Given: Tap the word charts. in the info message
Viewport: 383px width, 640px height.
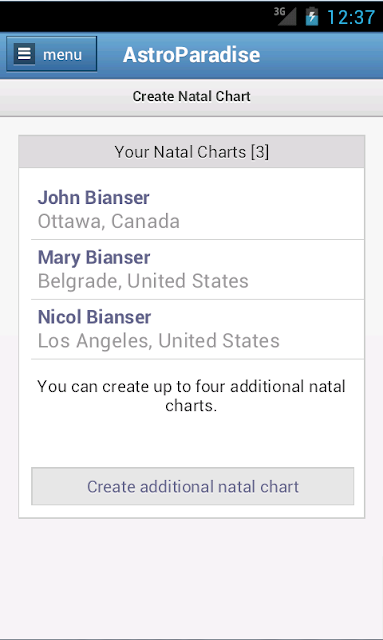Looking at the screenshot, I should pyautogui.click(x=191, y=406).
